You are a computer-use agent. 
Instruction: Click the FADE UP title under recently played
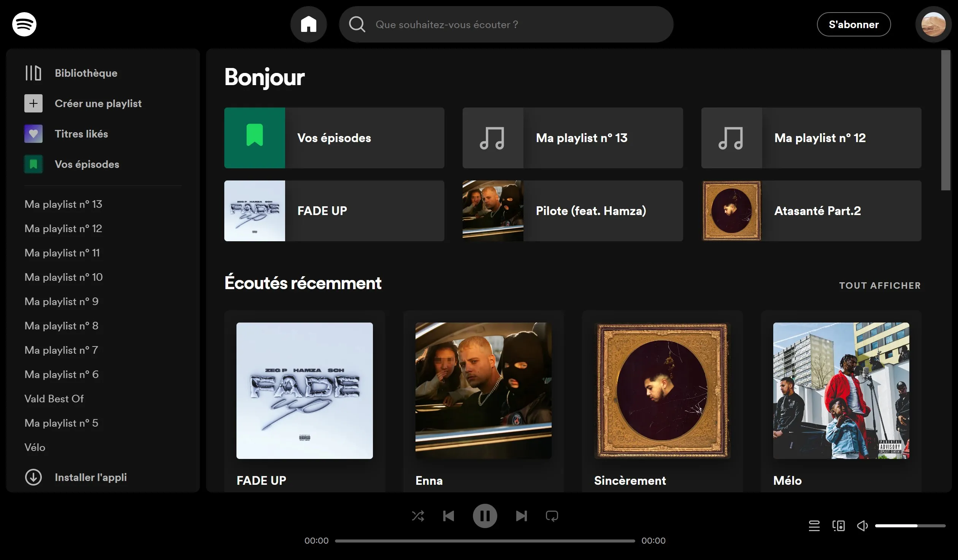[x=261, y=481]
